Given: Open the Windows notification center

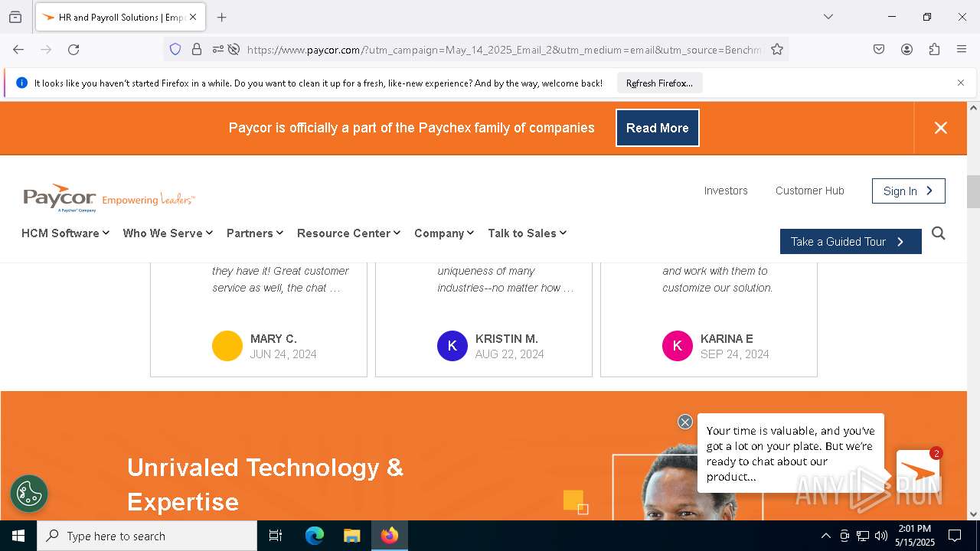Looking at the screenshot, I should coord(955,536).
